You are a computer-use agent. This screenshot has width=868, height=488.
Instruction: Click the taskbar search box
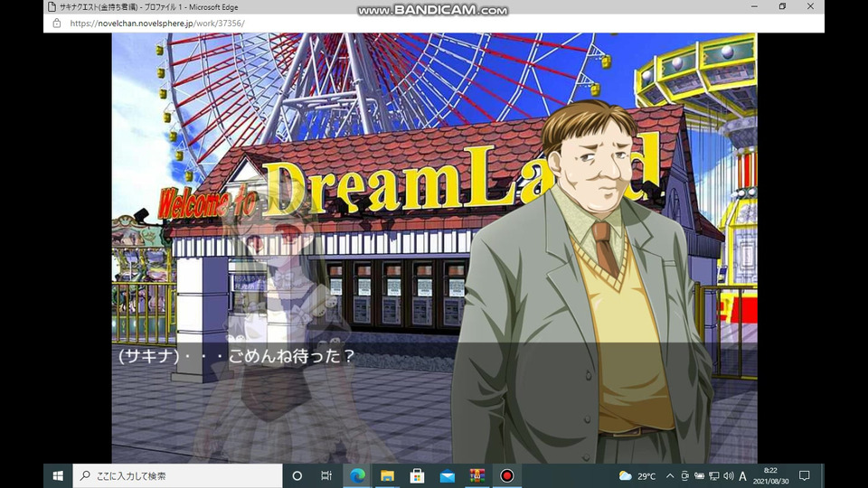[178, 476]
